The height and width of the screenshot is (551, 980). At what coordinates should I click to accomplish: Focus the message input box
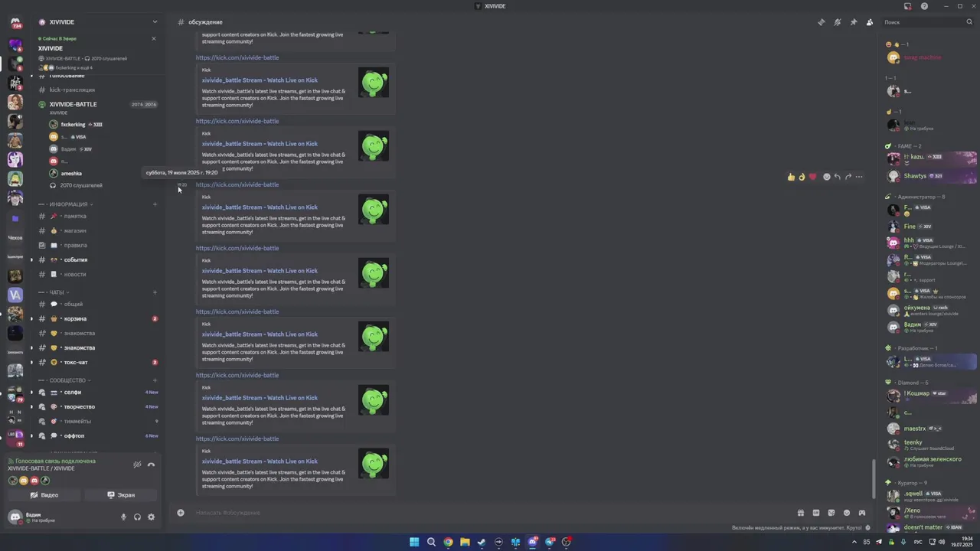point(490,513)
